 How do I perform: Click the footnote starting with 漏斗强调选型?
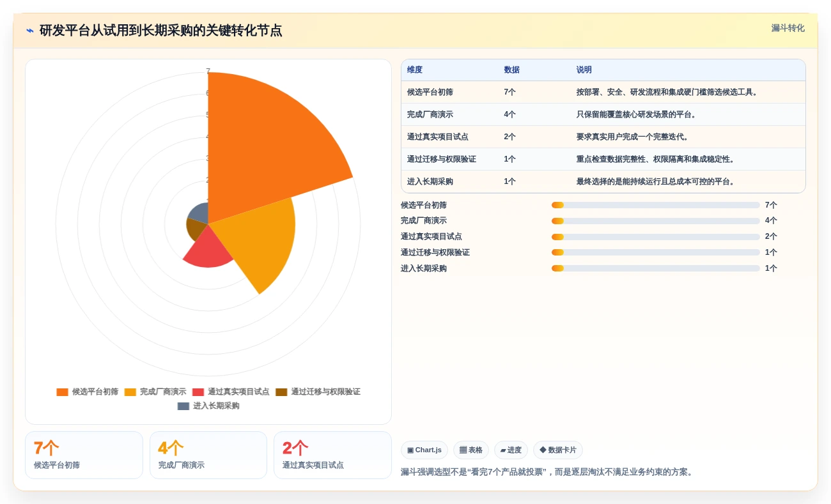click(547, 472)
